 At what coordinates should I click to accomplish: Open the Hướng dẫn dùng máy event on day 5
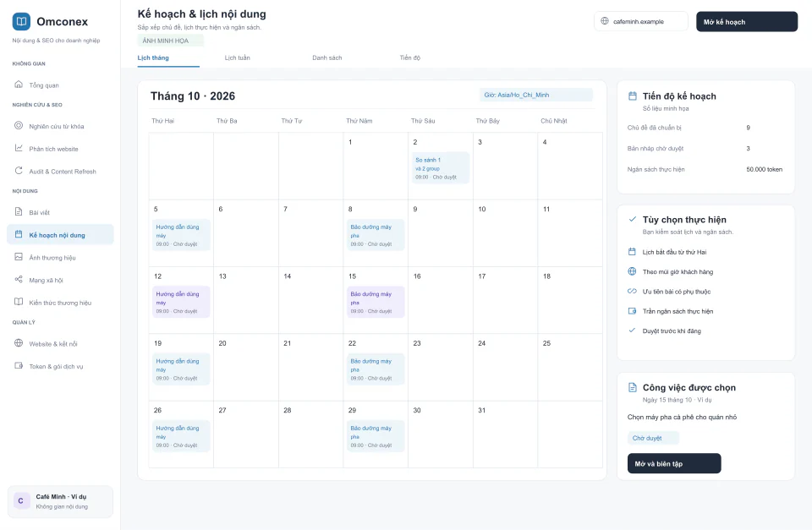pyautogui.click(x=181, y=235)
